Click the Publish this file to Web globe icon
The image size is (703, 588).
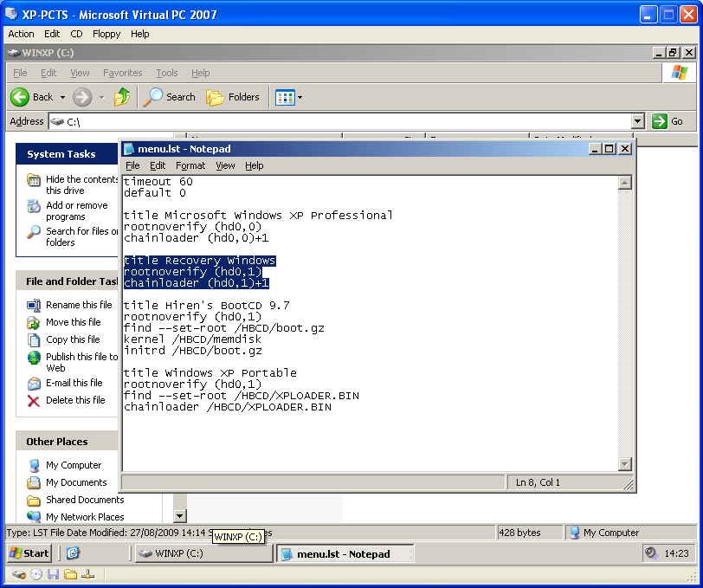click(34, 358)
